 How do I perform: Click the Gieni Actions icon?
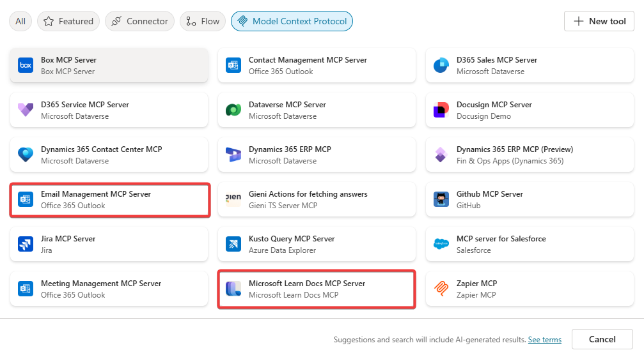click(233, 199)
